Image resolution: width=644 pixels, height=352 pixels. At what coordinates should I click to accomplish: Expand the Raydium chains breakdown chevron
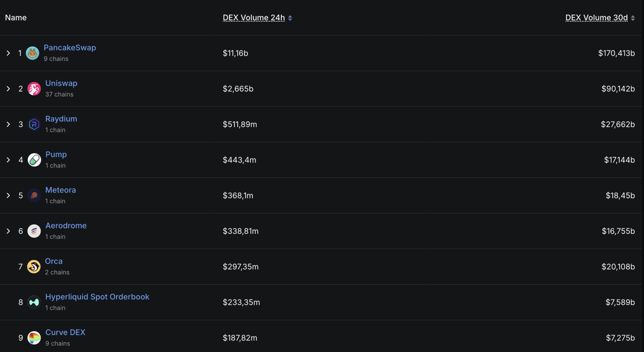(8, 124)
